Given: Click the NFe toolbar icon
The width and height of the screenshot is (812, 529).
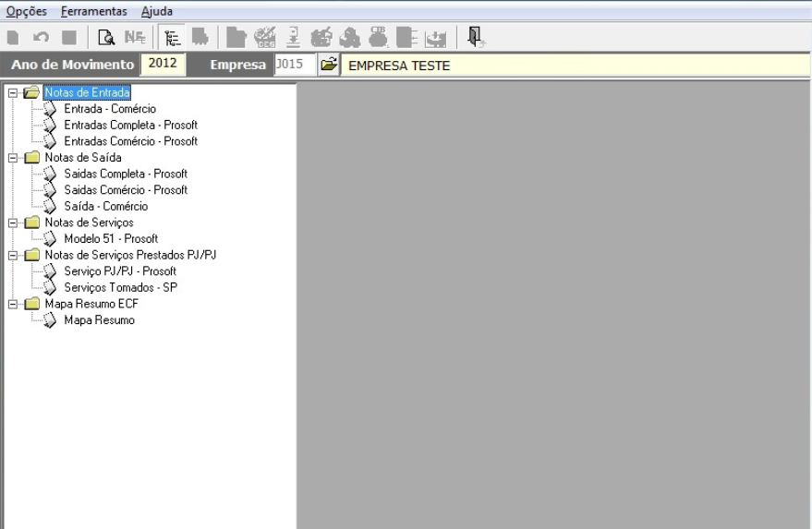Looking at the screenshot, I should [x=135, y=38].
